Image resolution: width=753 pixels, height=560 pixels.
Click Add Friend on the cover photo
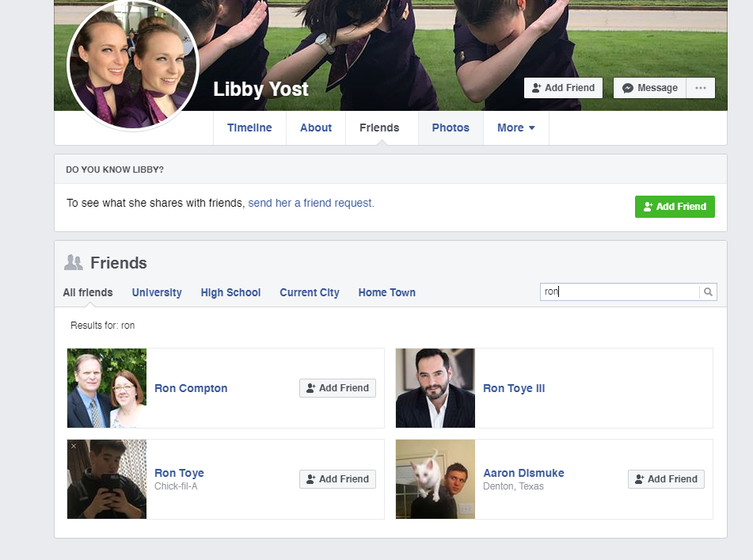click(563, 88)
